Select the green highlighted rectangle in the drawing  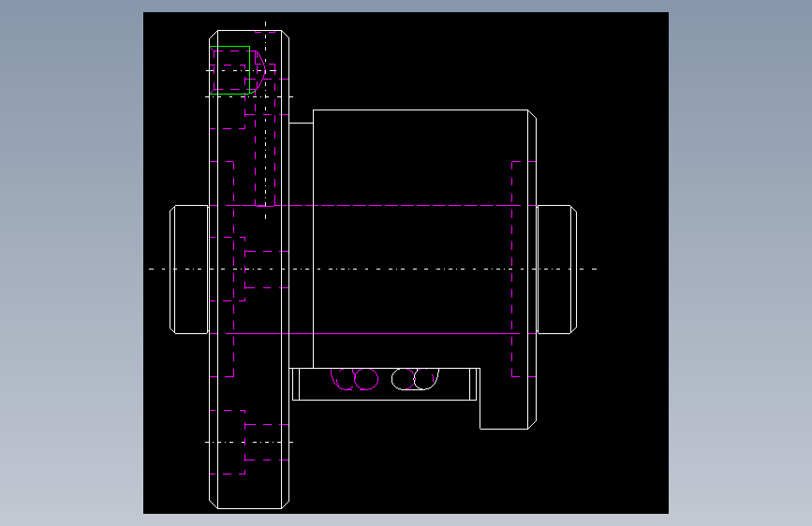230,70
